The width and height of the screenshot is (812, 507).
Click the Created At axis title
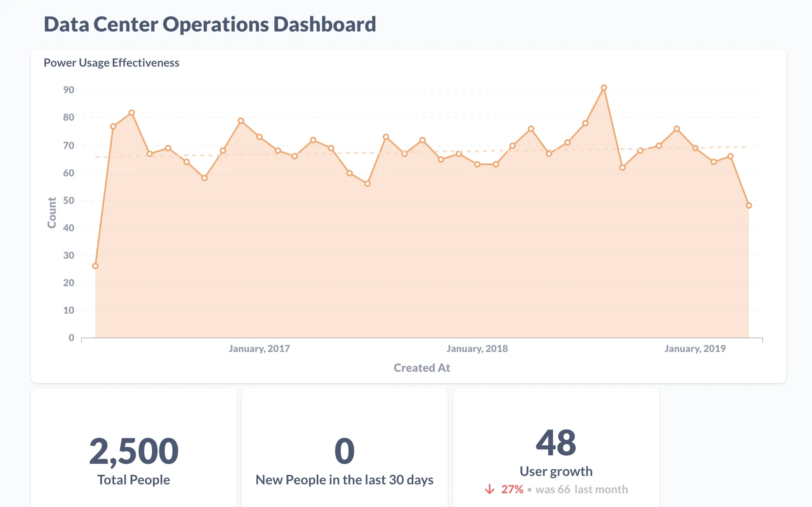[422, 368]
